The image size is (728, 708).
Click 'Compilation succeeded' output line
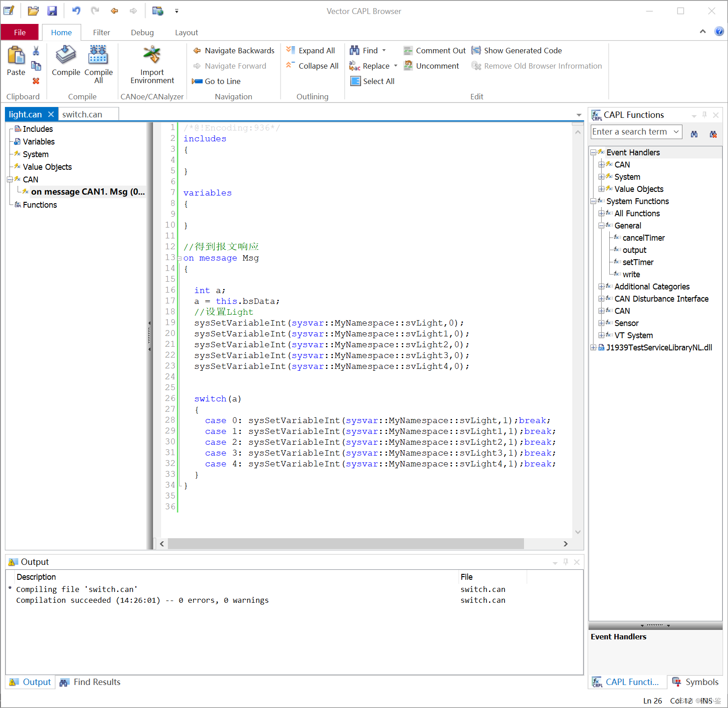(x=143, y=600)
